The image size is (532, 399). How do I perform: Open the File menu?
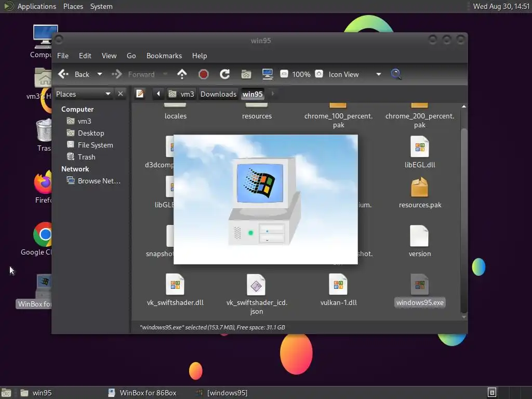(x=63, y=56)
